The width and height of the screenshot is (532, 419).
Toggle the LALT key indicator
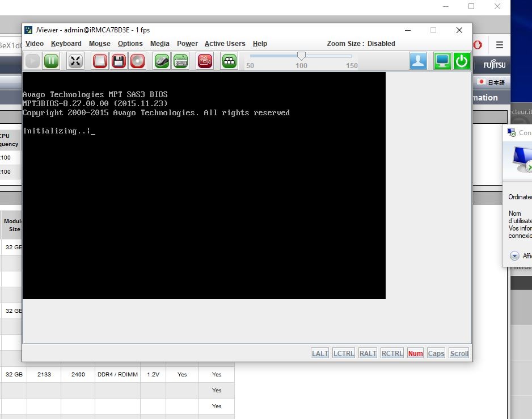320,353
